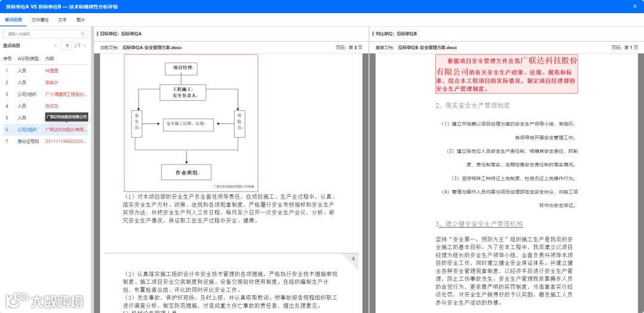Viewport: 644px width, 313px height.
Task: Click the organization chart image in document A
Action: point(191,123)
